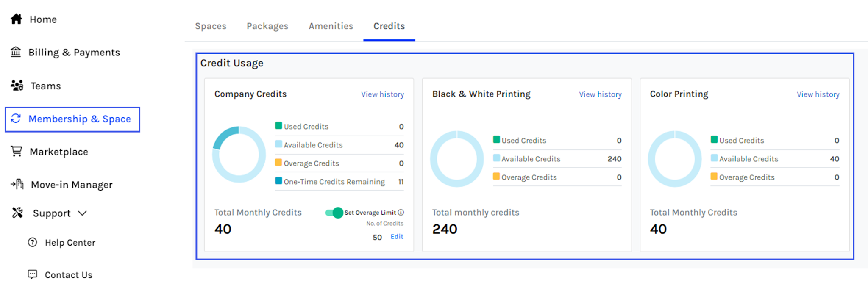Switch to the Packages tab
Image resolution: width=868 pixels, height=285 pixels.
(267, 26)
